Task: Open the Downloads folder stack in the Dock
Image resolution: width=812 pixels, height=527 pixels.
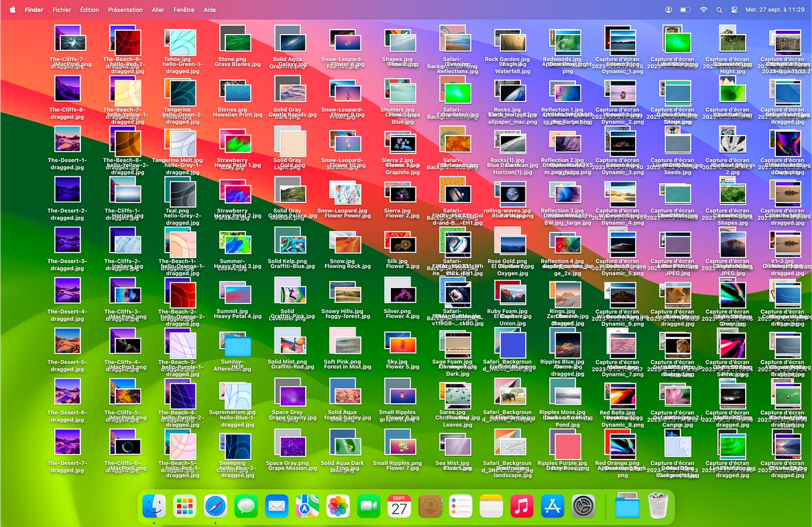Action: [627, 506]
